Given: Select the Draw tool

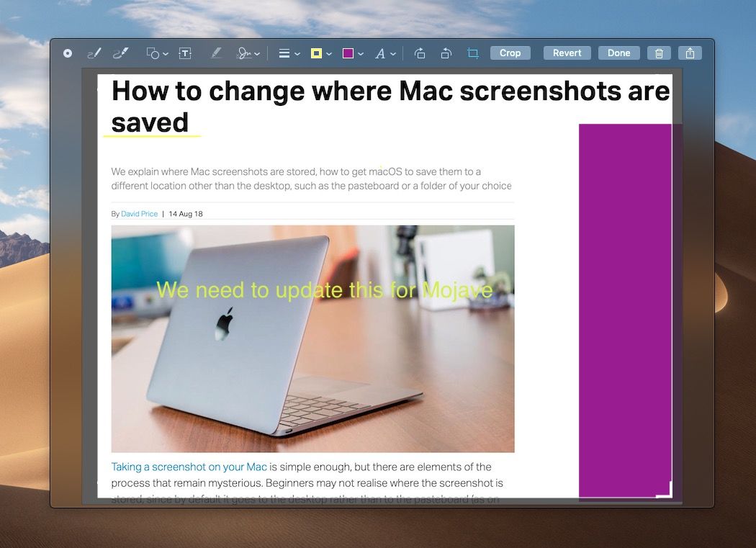Looking at the screenshot, I should (x=120, y=53).
